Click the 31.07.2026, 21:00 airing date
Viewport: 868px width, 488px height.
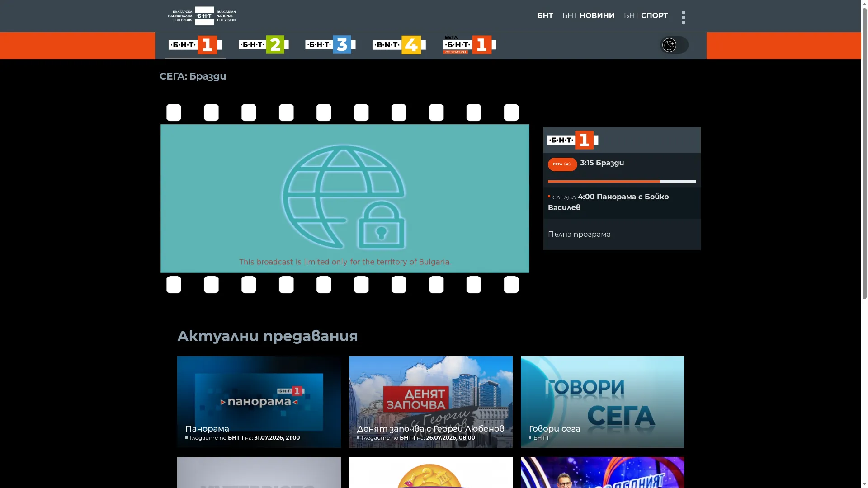click(277, 438)
